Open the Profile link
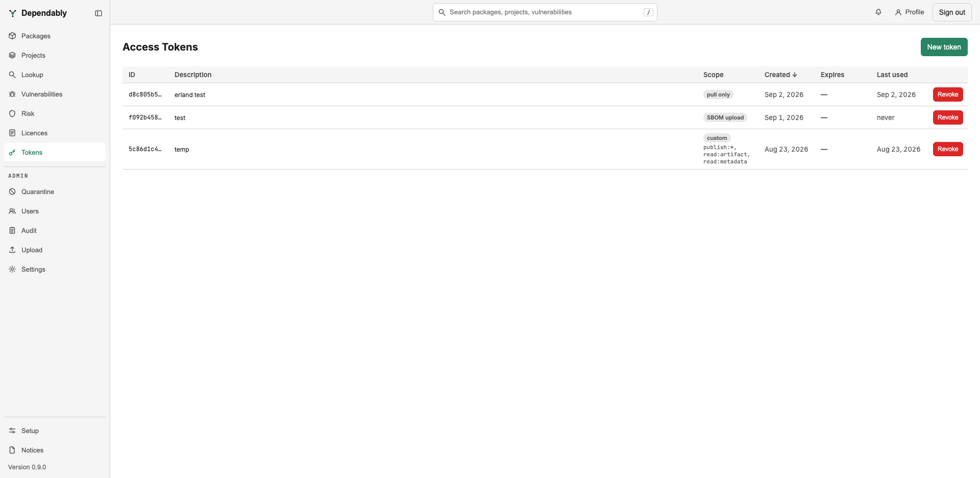 pos(910,12)
